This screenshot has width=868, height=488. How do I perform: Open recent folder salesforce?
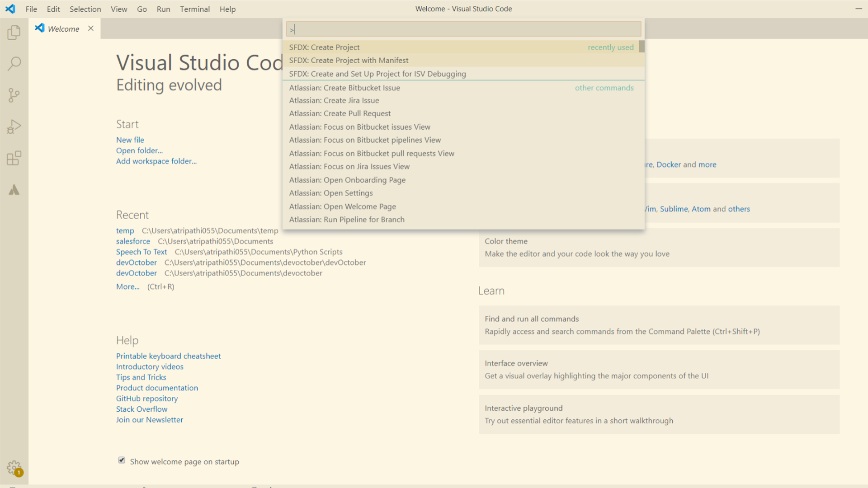(x=133, y=241)
